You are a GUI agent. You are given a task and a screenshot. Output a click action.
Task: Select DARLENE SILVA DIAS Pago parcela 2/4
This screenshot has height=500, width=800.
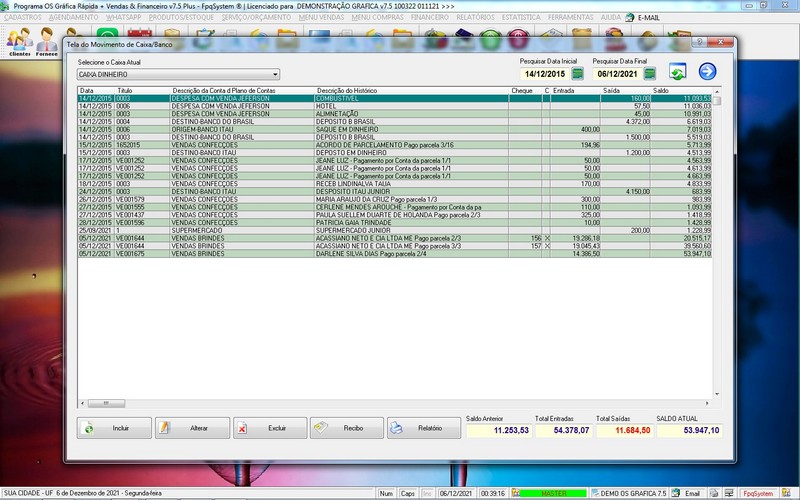pos(395,254)
